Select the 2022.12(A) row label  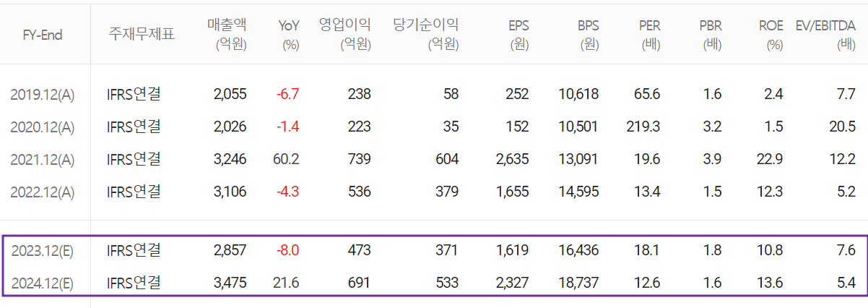click(x=42, y=192)
